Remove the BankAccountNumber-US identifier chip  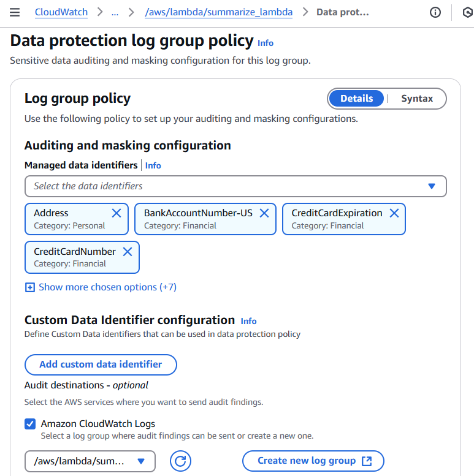pyautogui.click(x=264, y=213)
